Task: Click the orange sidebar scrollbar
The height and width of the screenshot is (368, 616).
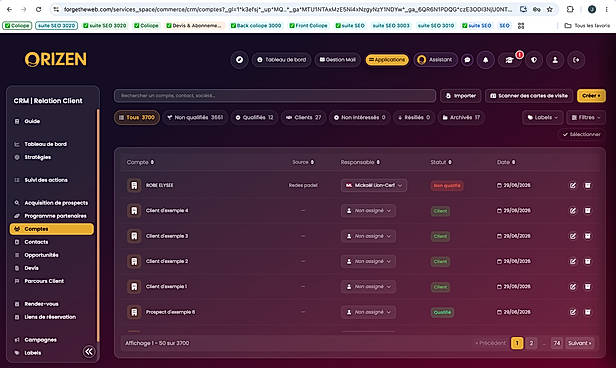Action: pyautogui.click(x=97, y=225)
